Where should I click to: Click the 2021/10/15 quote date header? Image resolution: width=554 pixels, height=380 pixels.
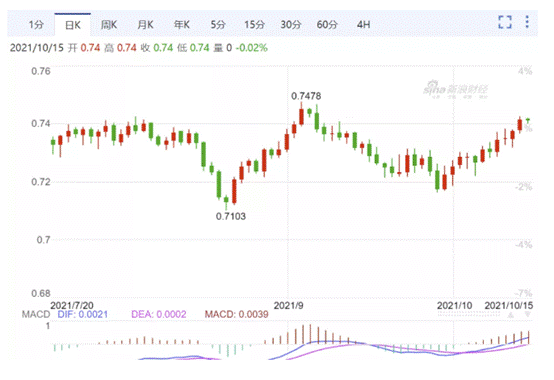tap(37, 48)
